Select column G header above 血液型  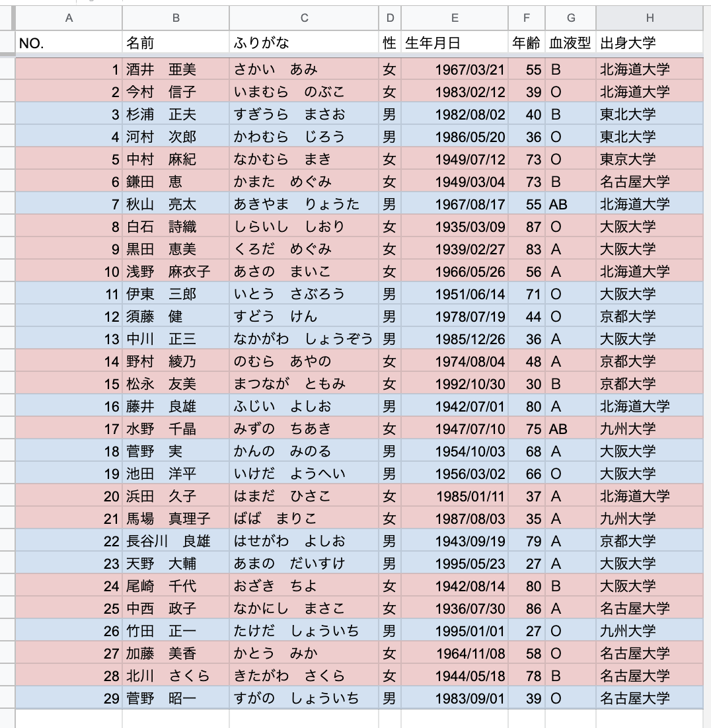coord(570,18)
